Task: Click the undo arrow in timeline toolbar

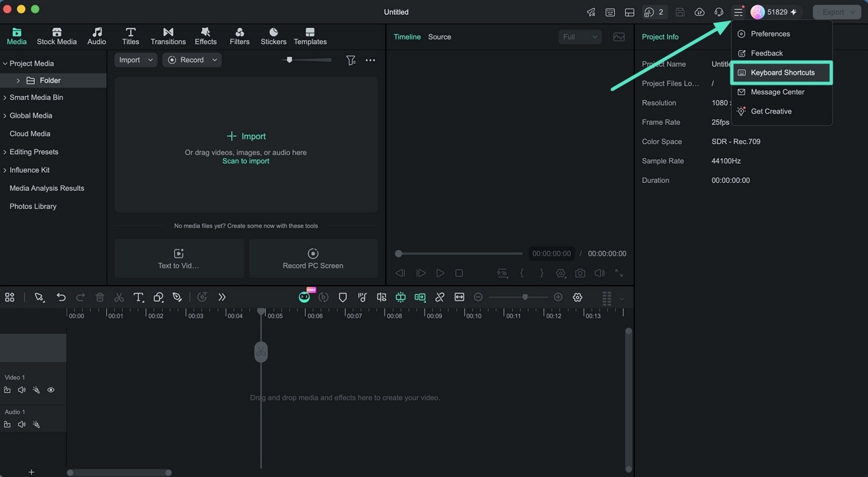Action: click(x=61, y=298)
